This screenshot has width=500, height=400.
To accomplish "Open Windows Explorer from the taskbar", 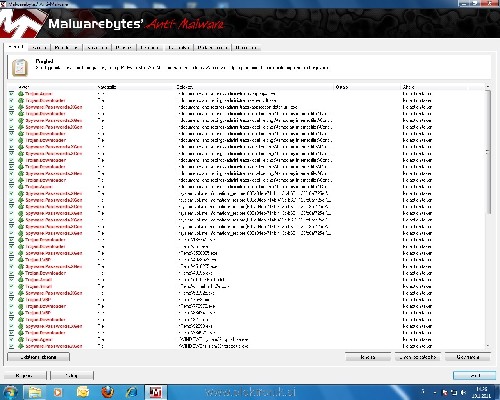I will point(35,392).
